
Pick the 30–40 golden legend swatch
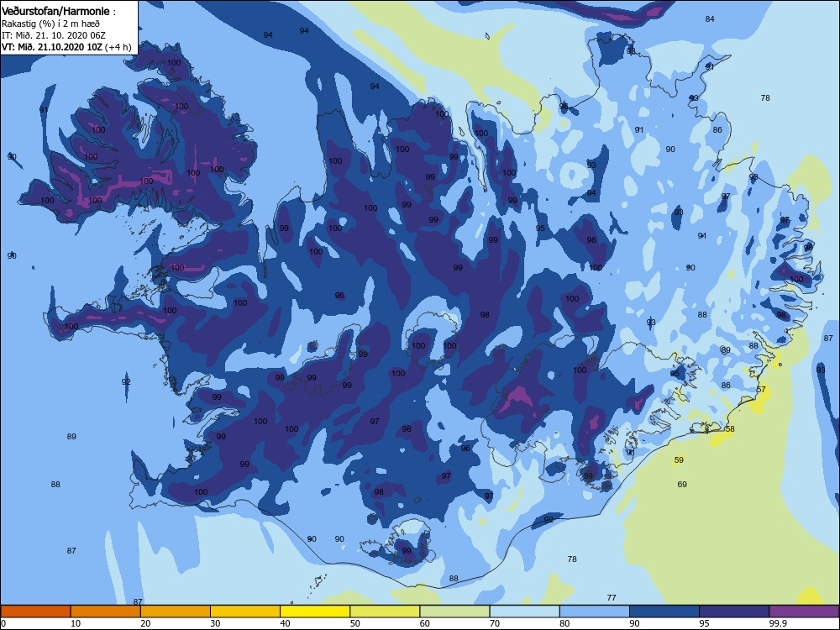tap(245, 612)
